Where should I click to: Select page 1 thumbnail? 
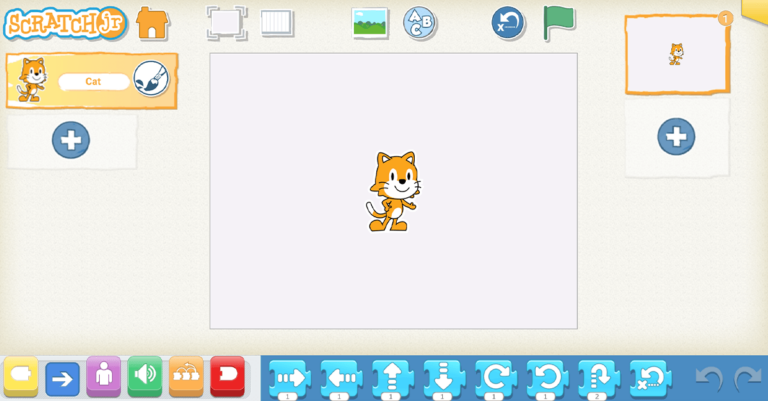677,54
